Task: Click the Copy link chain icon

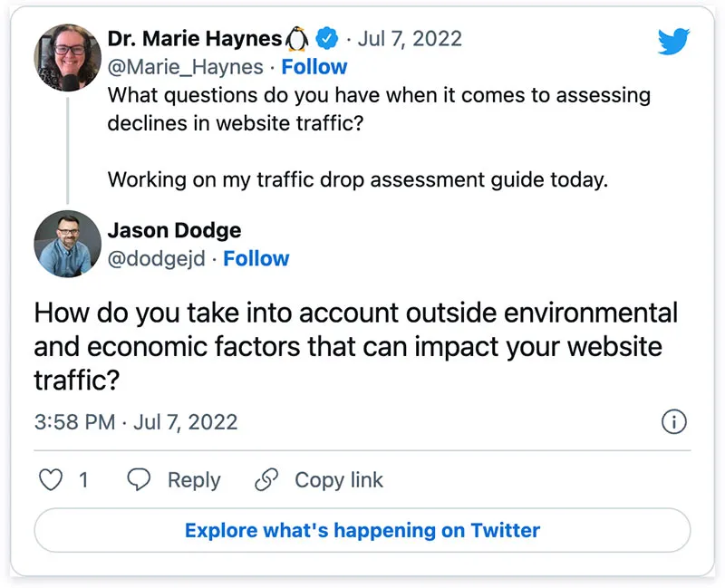Action: click(x=266, y=479)
